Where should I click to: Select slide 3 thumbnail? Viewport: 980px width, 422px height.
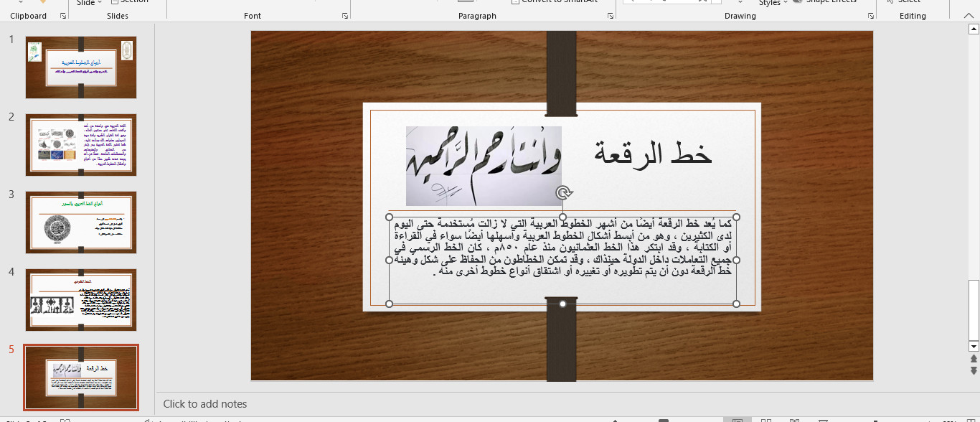pyautogui.click(x=81, y=222)
